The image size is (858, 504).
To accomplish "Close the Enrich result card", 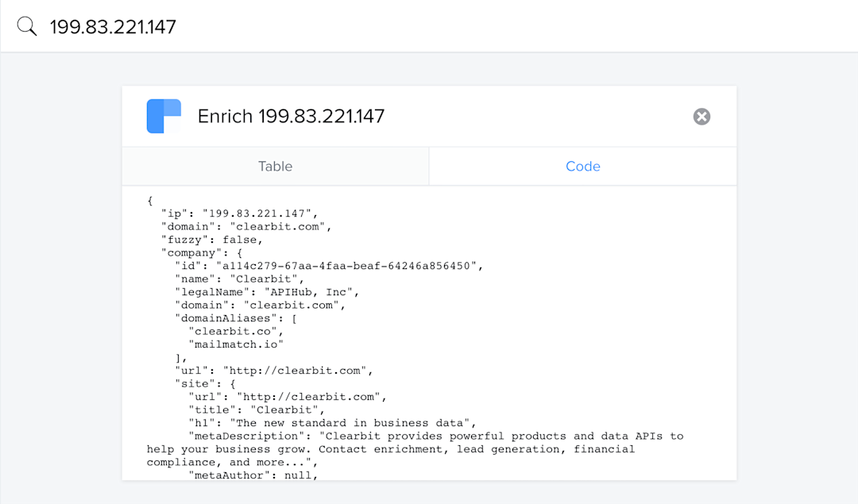I will [x=701, y=117].
